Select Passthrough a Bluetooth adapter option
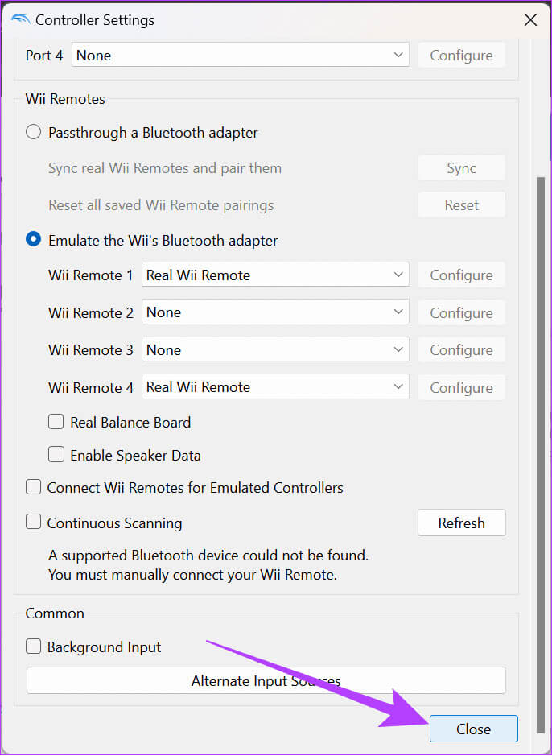 tap(33, 132)
